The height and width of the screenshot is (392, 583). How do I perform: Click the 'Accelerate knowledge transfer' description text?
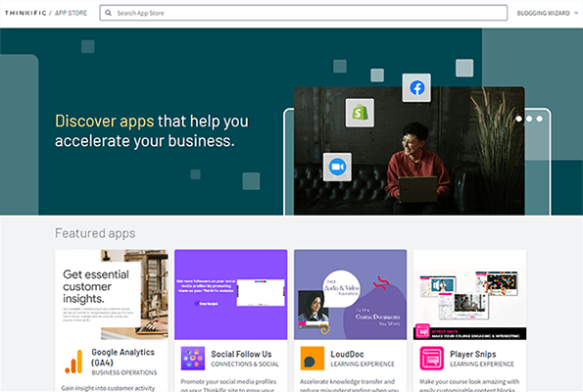click(349, 385)
